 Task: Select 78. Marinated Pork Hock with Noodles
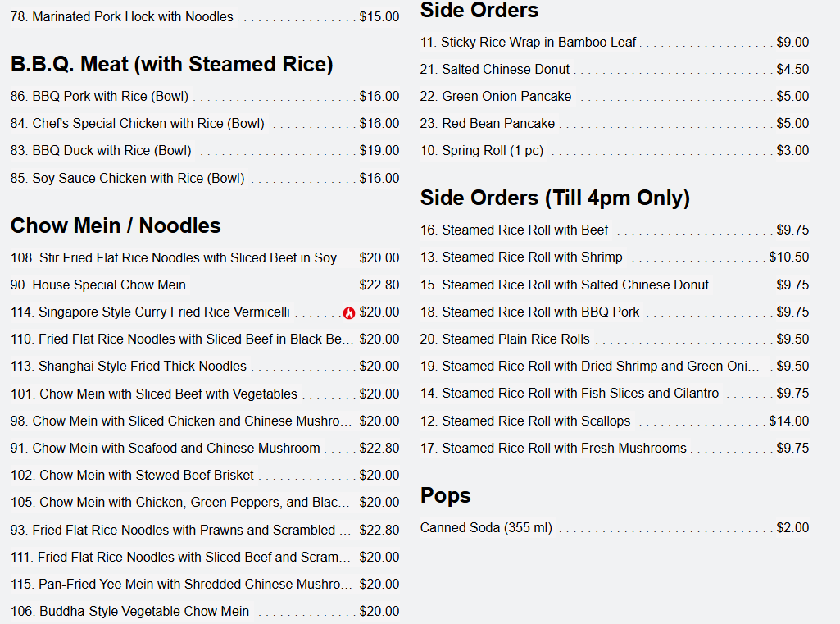[205, 17]
